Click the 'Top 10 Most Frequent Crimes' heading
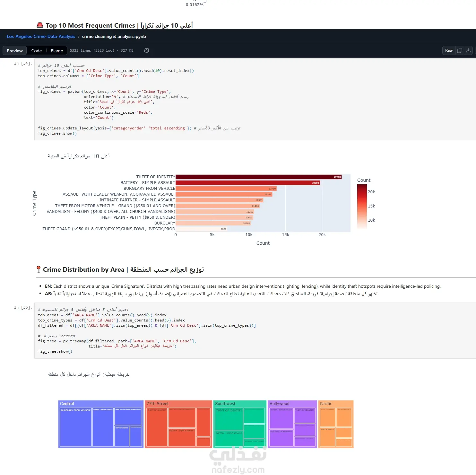 [91, 25]
